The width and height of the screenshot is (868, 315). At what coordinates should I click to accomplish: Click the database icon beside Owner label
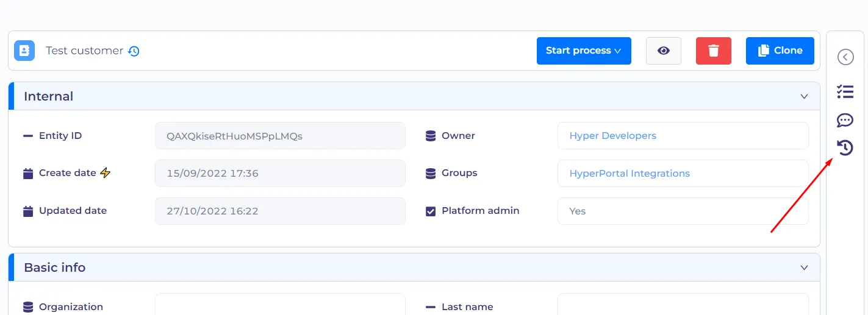(x=431, y=136)
